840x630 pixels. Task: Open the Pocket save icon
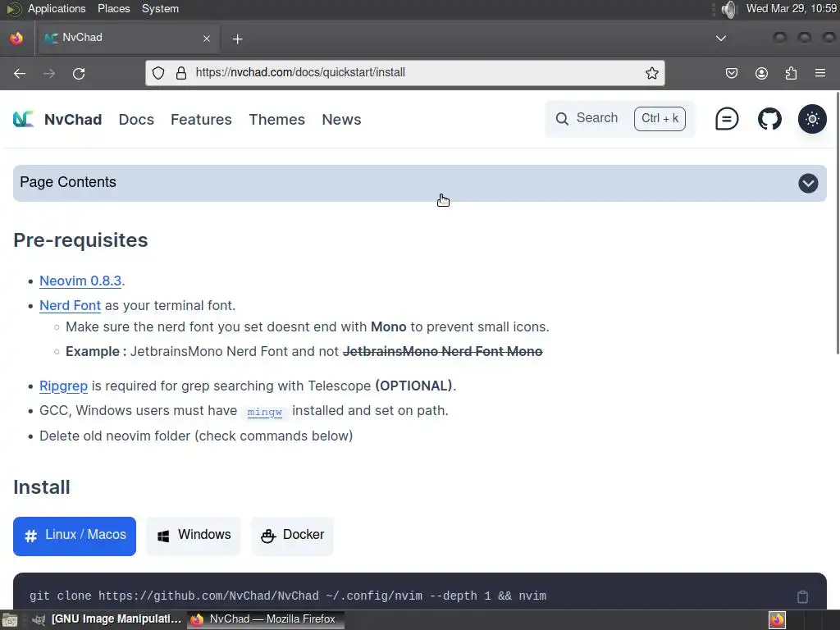pos(731,73)
